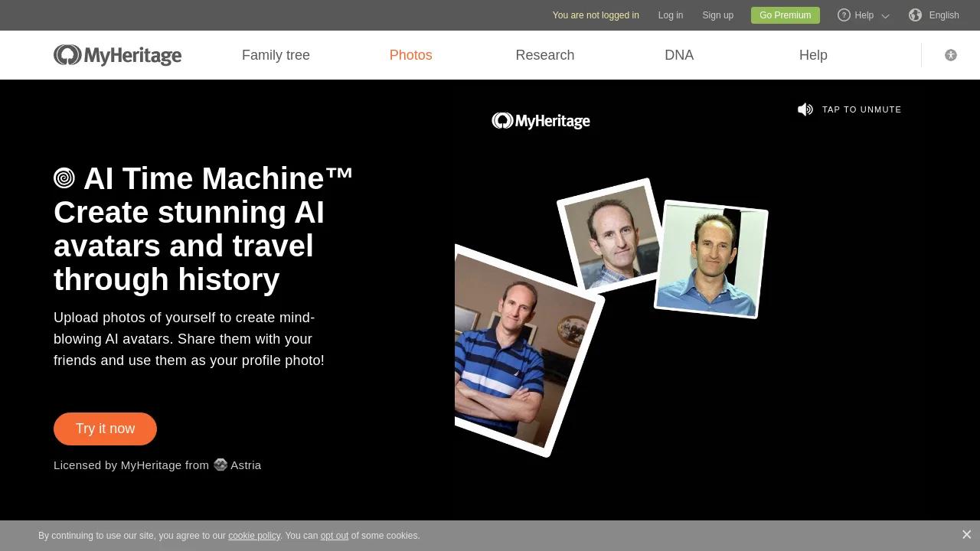Viewport: 980px width, 551px height.
Task: Open the Photos menu
Action: [410, 55]
